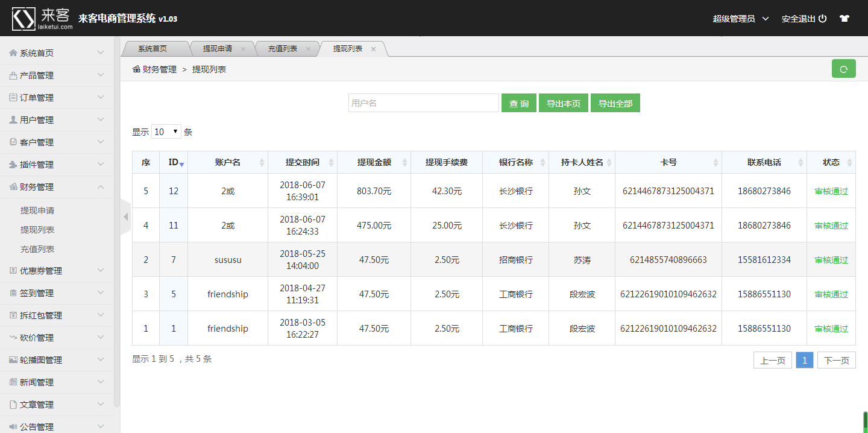Click the breadcrumb bank icon before 财务管理
The width and height of the screenshot is (868, 433).
136,69
